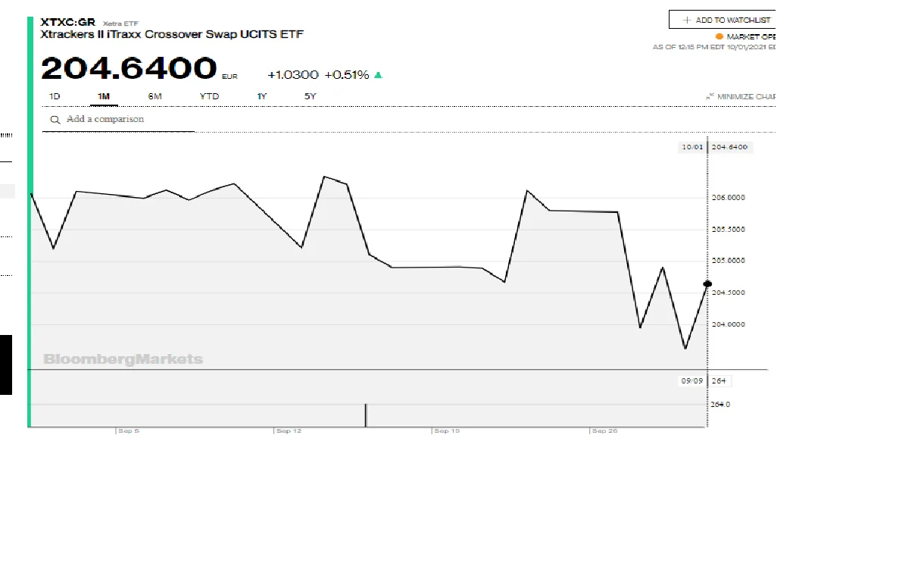Click the BloombergMarkets watermark logo

[x=123, y=359]
